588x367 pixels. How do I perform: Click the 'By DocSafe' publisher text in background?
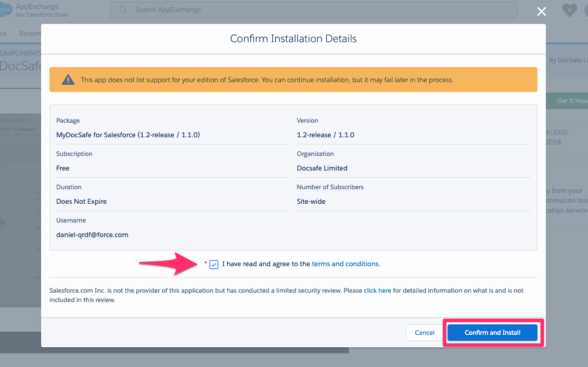[568, 60]
